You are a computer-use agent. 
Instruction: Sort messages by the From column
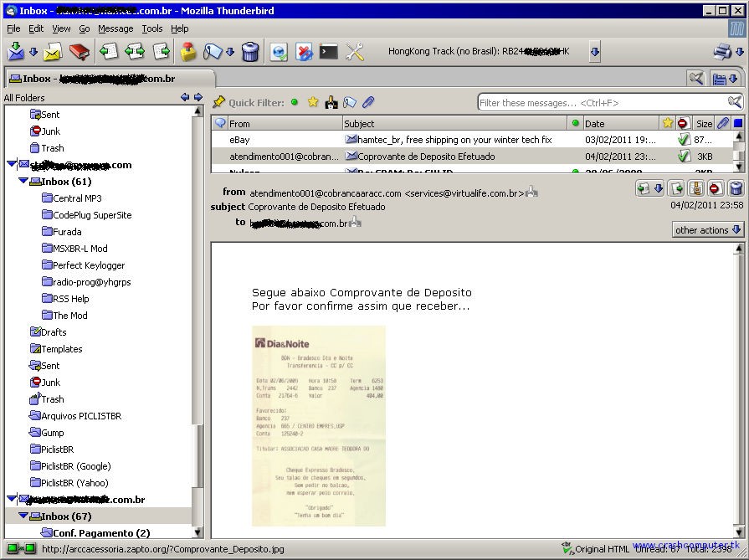(285, 123)
